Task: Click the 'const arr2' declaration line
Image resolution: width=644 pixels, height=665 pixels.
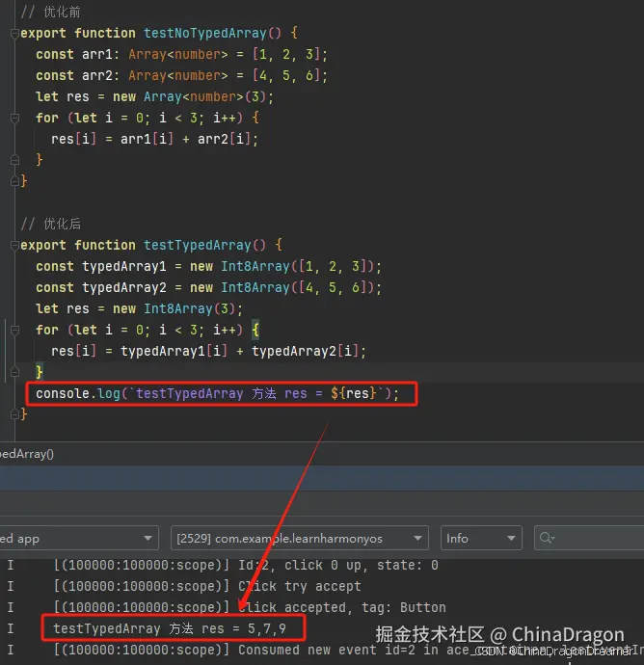Action: pos(181,75)
